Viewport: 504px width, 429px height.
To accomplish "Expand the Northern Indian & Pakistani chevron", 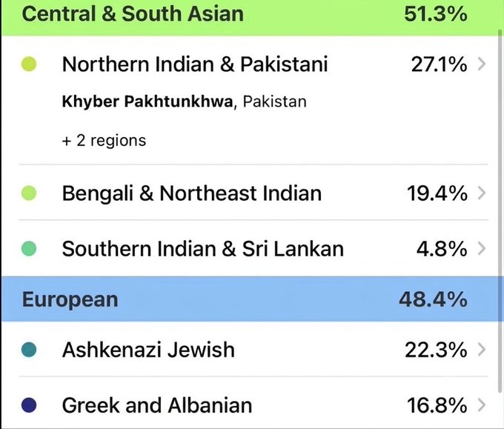I will pos(482,64).
